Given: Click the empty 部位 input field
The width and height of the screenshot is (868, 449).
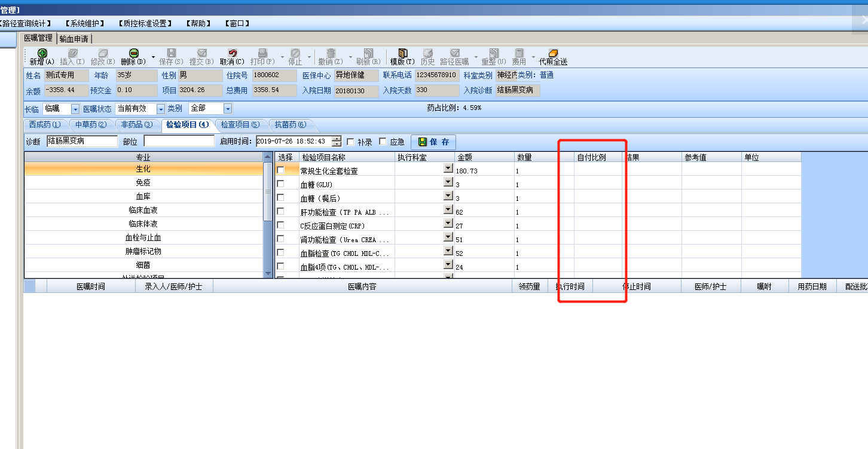Looking at the screenshot, I should 179,141.
